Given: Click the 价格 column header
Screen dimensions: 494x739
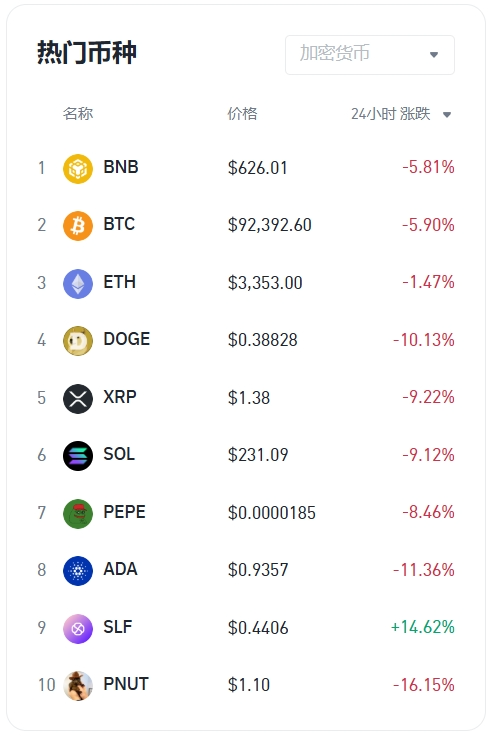Looking at the screenshot, I should pos(242,114).
